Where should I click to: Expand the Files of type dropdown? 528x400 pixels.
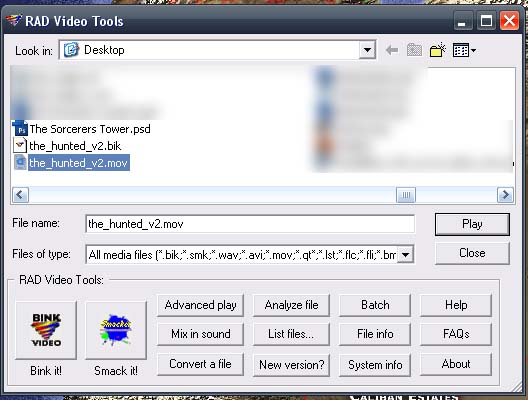click(405, 255)
